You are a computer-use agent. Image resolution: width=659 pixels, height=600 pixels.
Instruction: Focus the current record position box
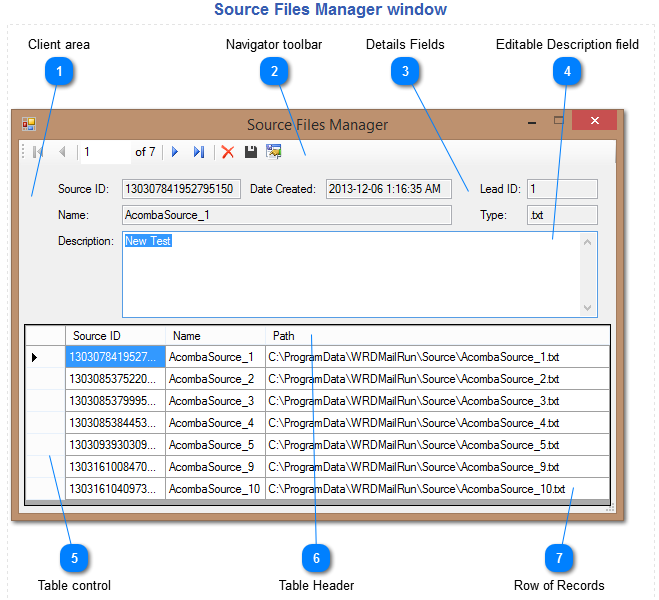point(105,152)
